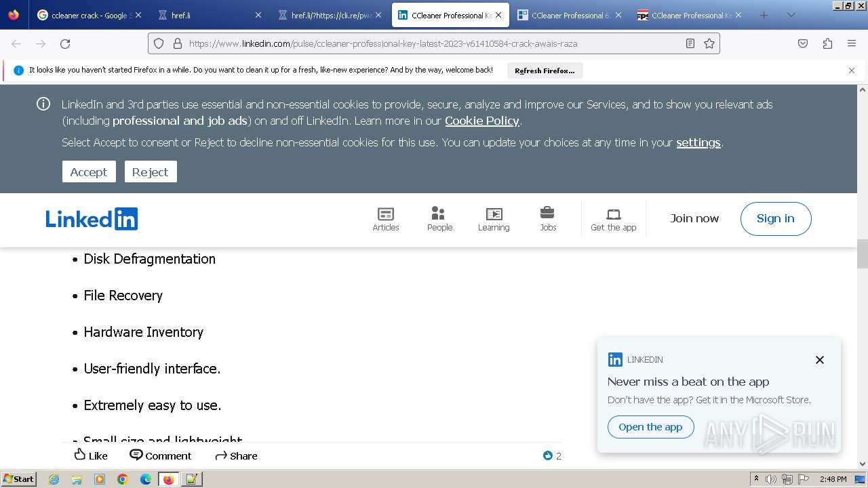Expand the hidden system tray icons
868x488 pixels.
tap(756, 479)
